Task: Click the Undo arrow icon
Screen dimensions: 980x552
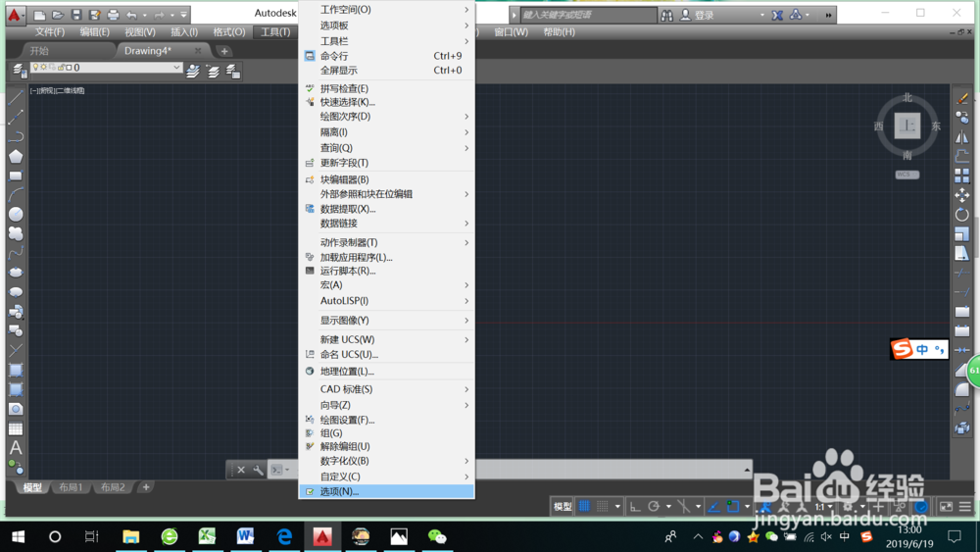Action: pos(131,15)
